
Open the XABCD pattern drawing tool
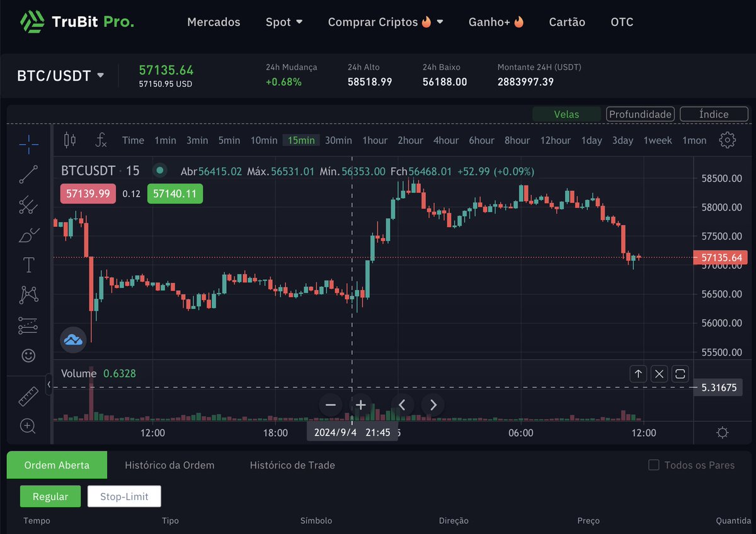(x=28, y=294)
